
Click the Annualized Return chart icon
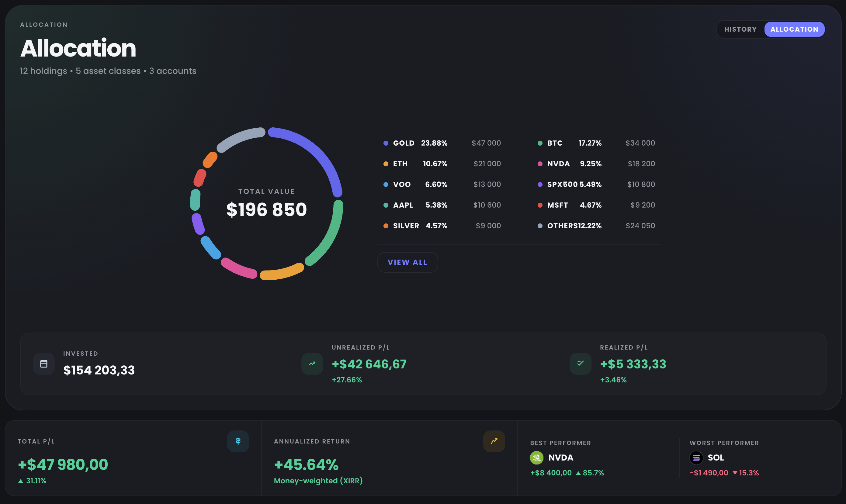click(x=494, y=441)
